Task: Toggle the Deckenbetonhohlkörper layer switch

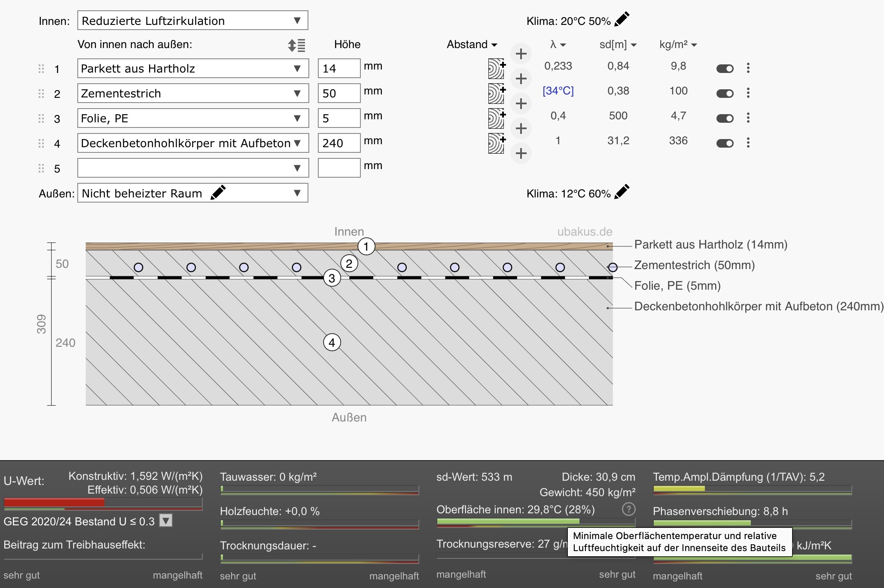Action: (725, 143)
